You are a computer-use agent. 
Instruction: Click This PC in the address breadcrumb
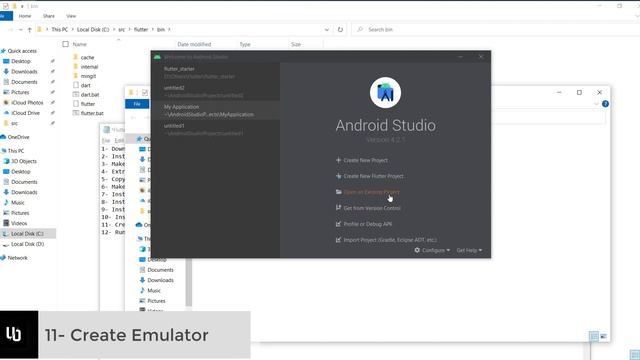coord(60,29)
